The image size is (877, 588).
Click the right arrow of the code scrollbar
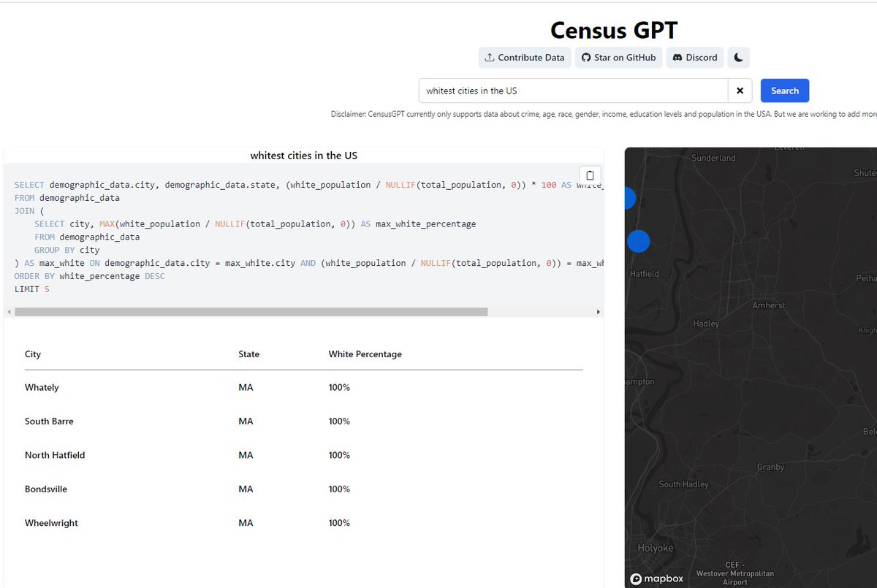(x=599, y=312)
